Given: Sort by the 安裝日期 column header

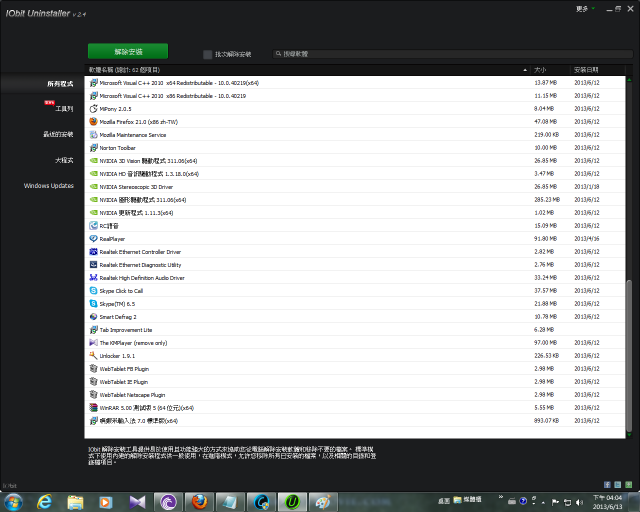Looking at the screenshot, I should pos(597,70).
